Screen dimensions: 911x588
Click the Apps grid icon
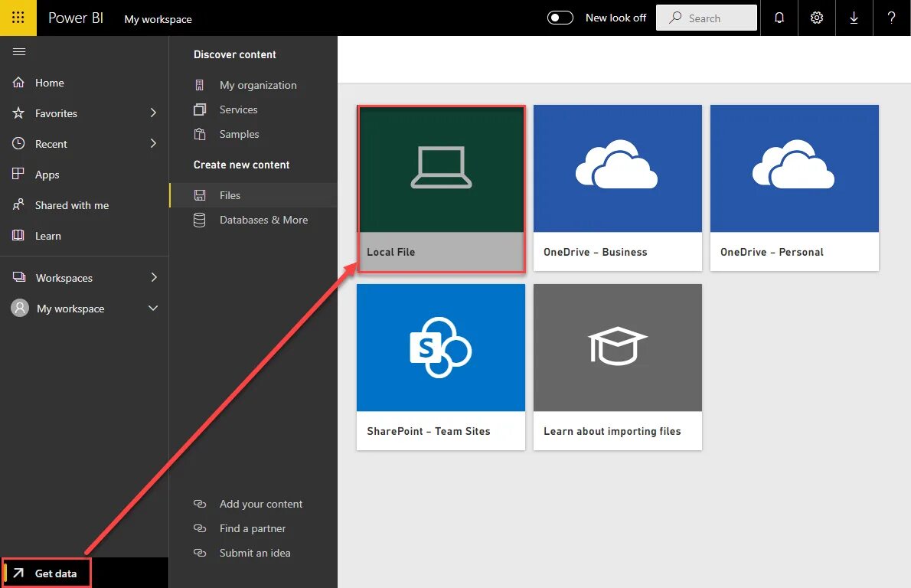18,174
